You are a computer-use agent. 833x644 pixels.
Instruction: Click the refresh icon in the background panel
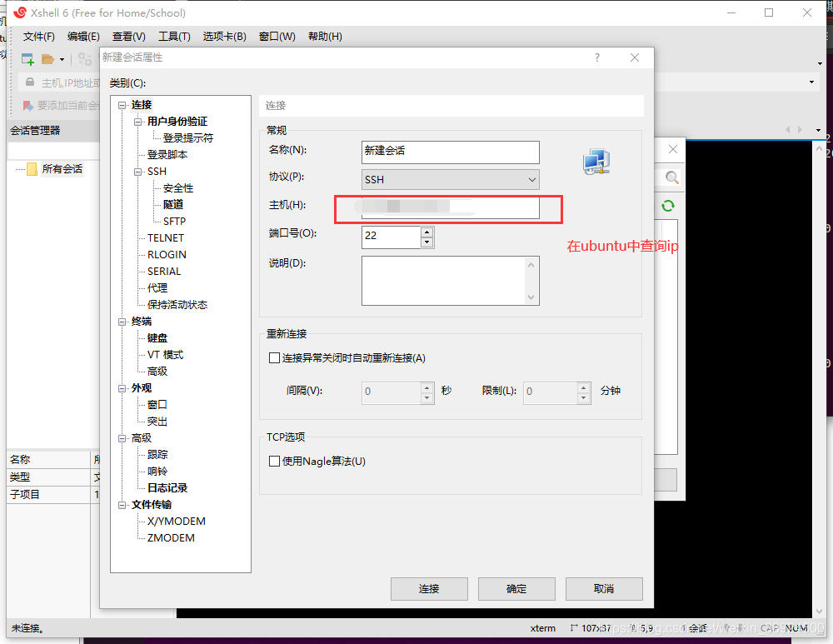coord(668,206)
